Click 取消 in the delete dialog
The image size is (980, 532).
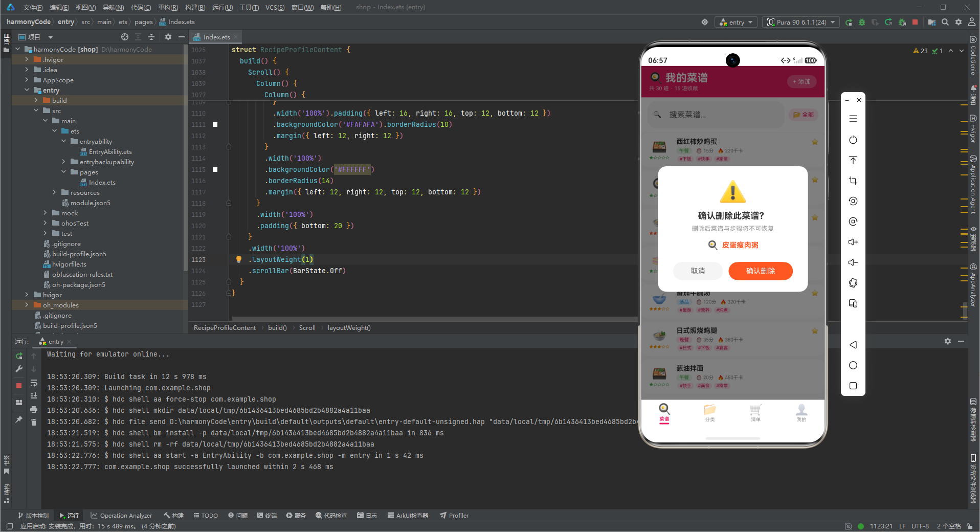coord(698,271)
